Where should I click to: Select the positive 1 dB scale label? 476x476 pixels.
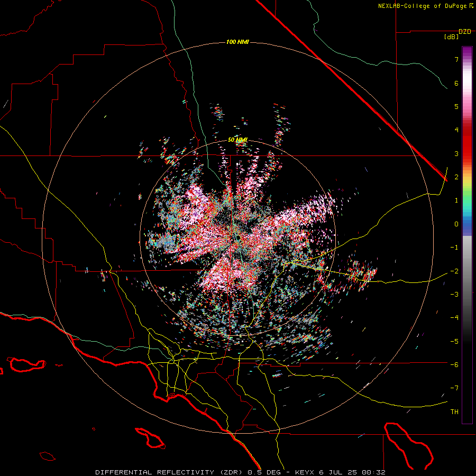(x=456, y=200)
